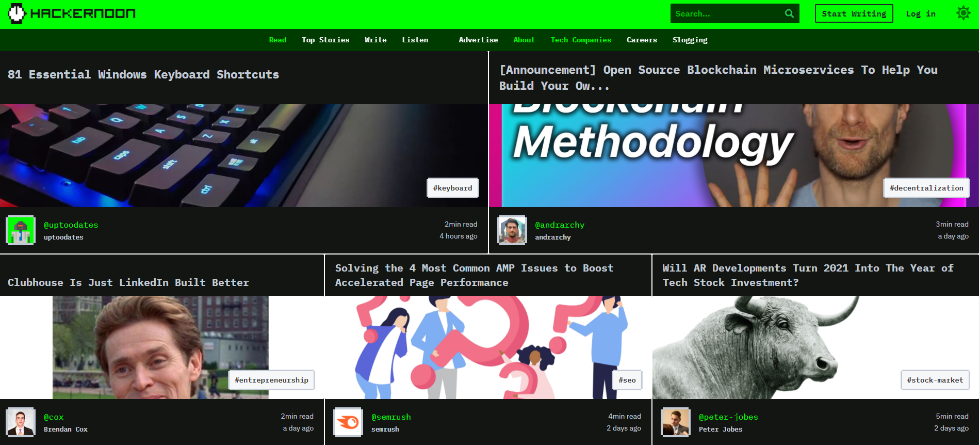980x445 pixels.
Task: Open @semrush profile link
Action: point(391,417)
